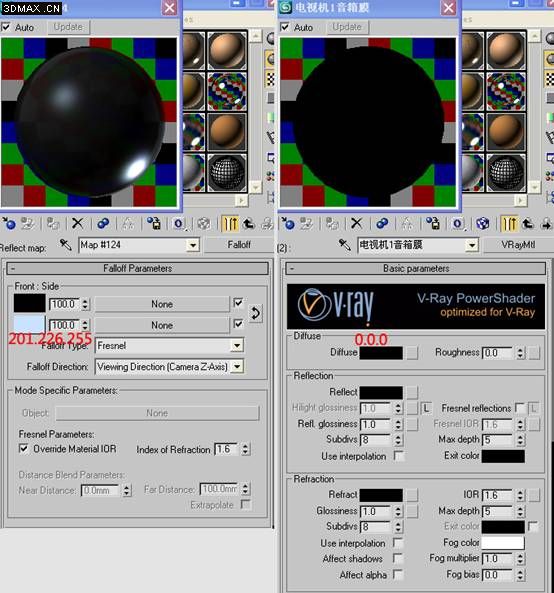The height and width of the screenshot is (593, 554).
Task: Click the VRayMtl material type button
Action: click(x=518, y=245)
